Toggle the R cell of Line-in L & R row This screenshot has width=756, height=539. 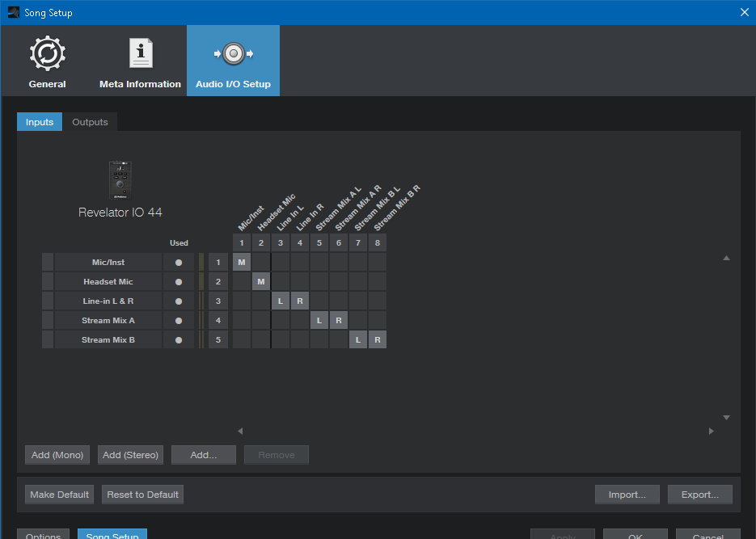[x=300, y=301]
